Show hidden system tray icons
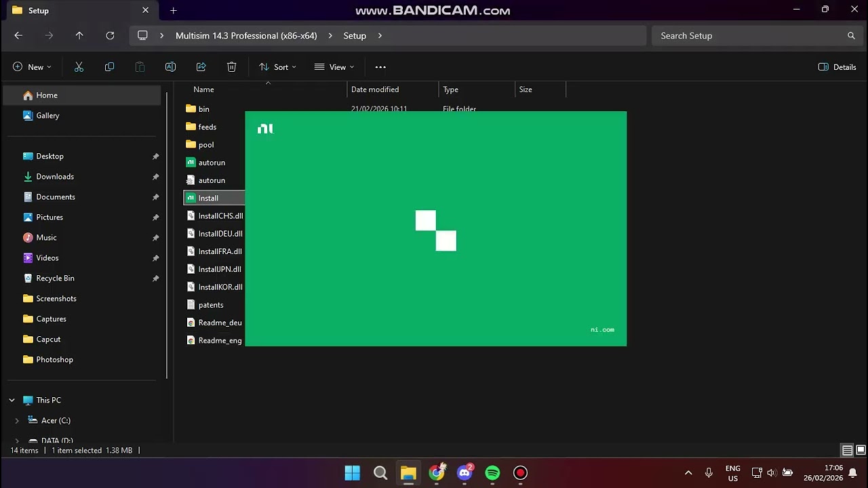Viewport: 868px width, 488px height. (688, 472)
